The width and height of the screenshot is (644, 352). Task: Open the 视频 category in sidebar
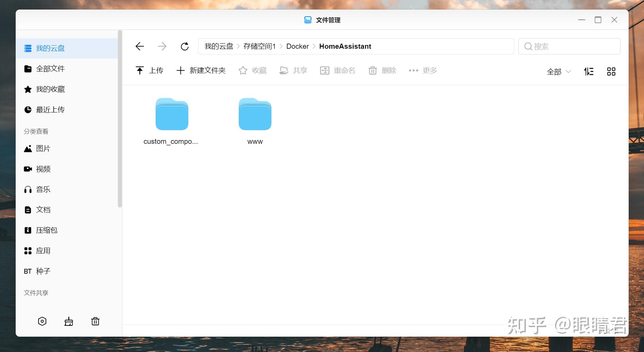[x=43, y=169]
